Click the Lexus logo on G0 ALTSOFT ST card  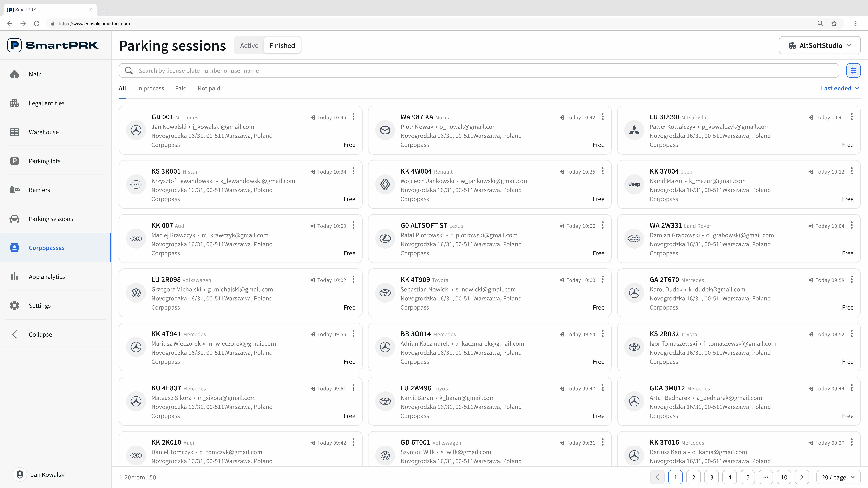coord(385,239)
